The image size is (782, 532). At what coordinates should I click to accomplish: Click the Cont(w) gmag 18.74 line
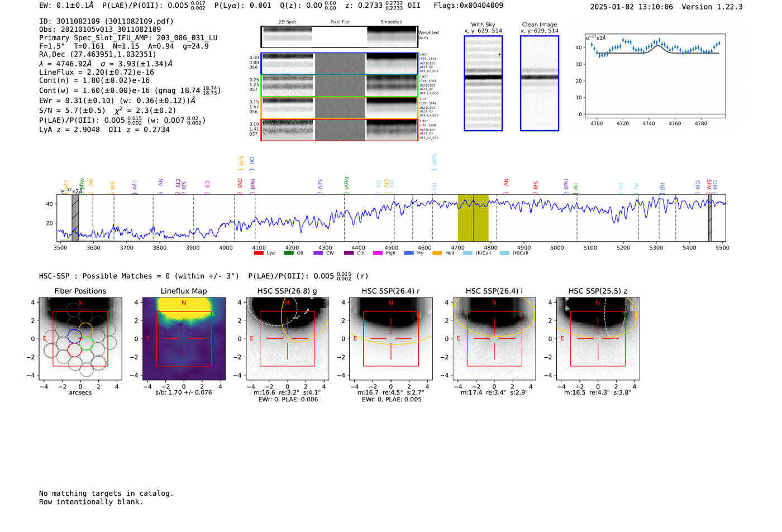pos(130,90)
